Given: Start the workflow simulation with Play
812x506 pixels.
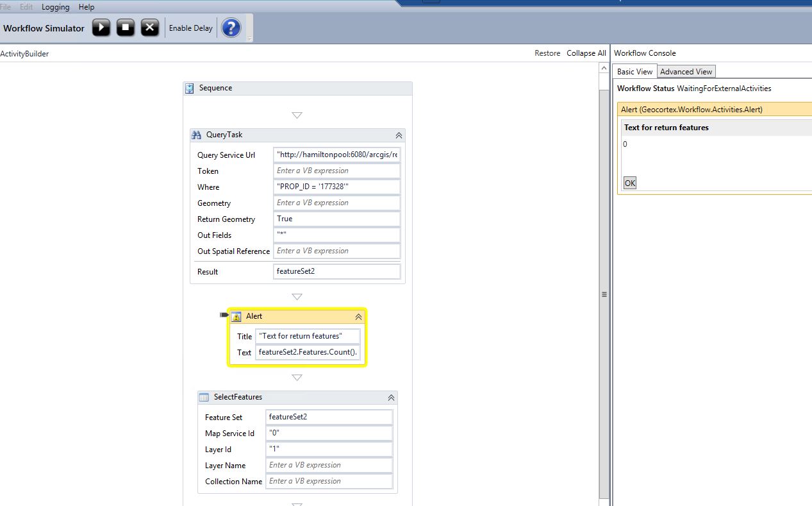Looking at the screenshot, I should [x=101, y=28].
